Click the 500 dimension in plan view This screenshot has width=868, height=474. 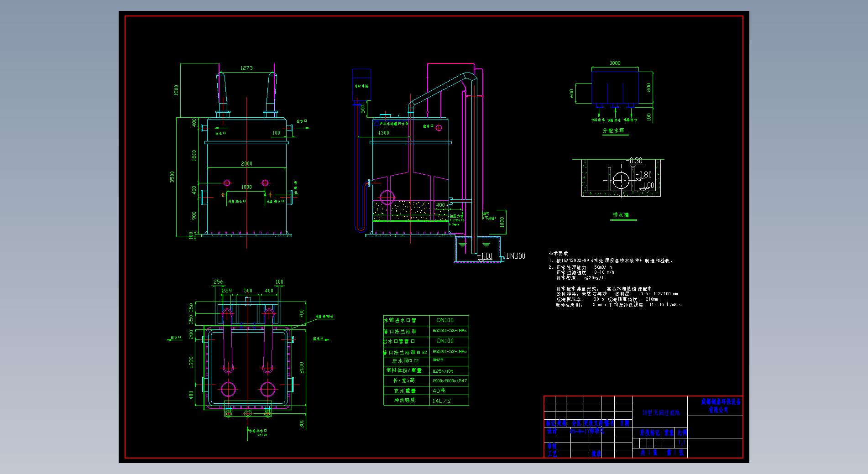[247, 291]
